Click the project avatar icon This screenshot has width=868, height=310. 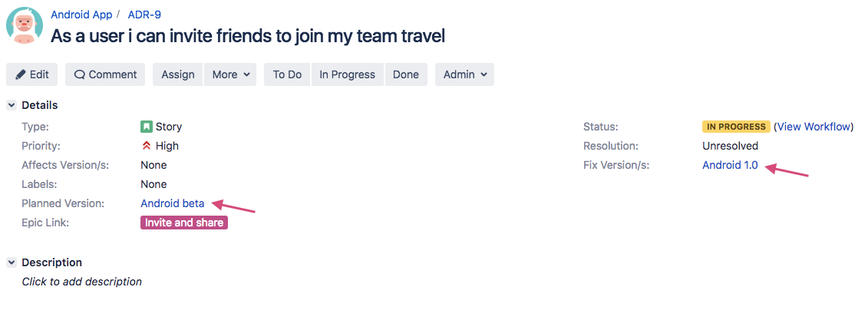(x=25, y=25)
